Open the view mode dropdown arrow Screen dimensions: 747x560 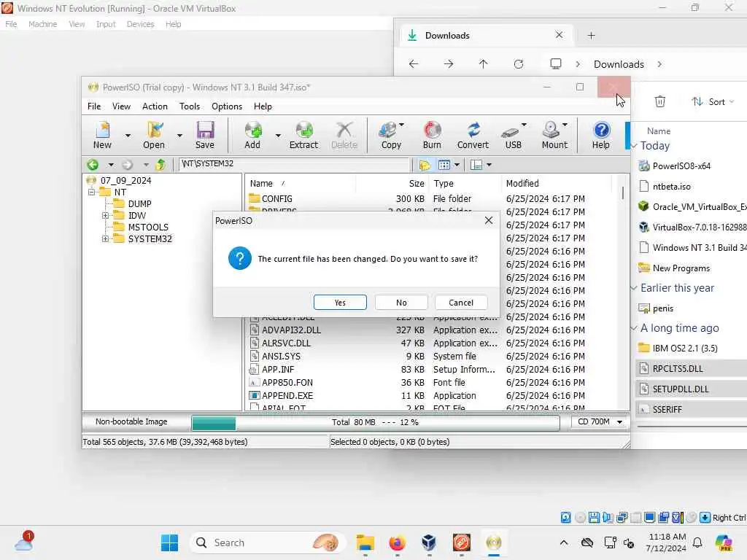[457, 165]
